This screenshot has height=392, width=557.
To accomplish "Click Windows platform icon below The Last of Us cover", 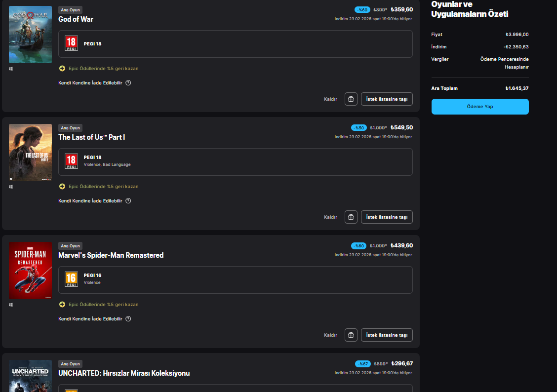I will (x=11, y=187).
